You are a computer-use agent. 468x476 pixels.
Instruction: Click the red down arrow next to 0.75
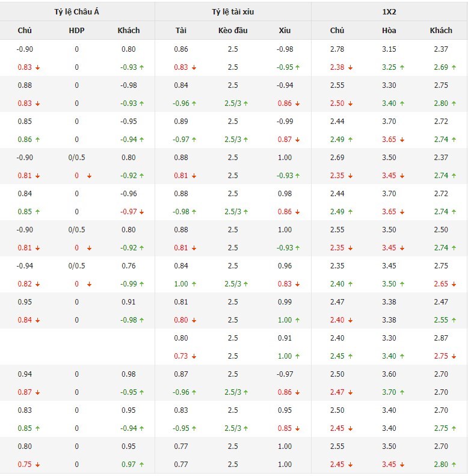click(x=37, y=465)
